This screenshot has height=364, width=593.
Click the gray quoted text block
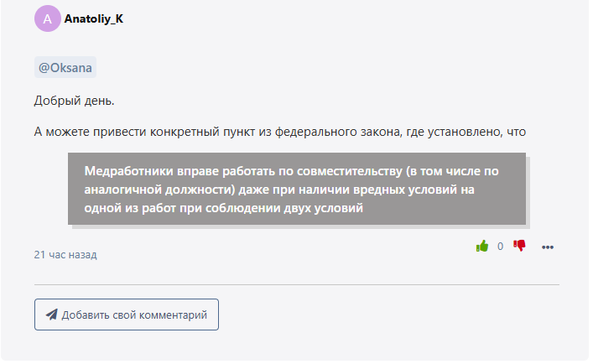(297, 189)
